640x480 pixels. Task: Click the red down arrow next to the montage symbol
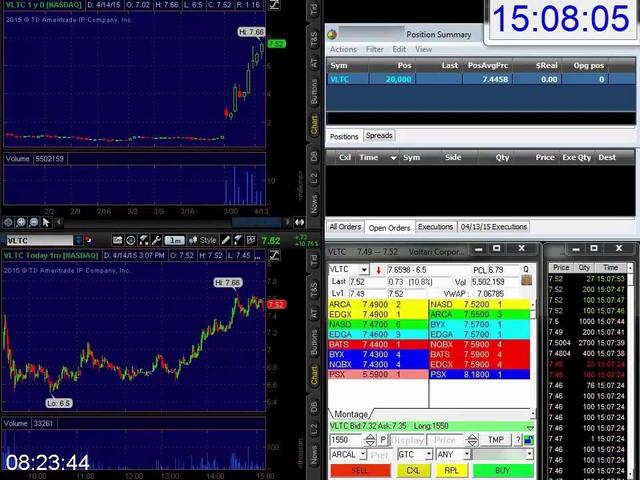378,270
